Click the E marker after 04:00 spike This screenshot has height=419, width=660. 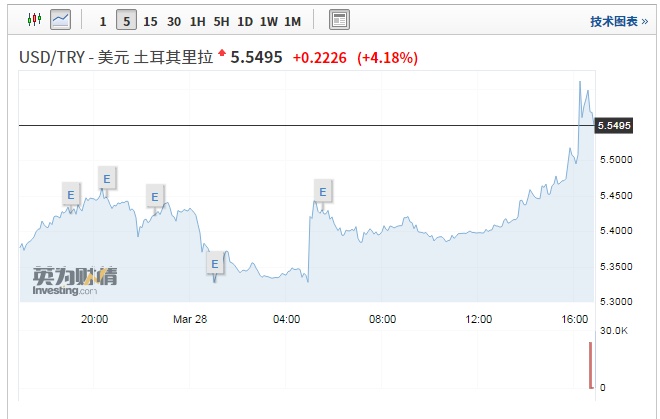click(x=322, y=191)
